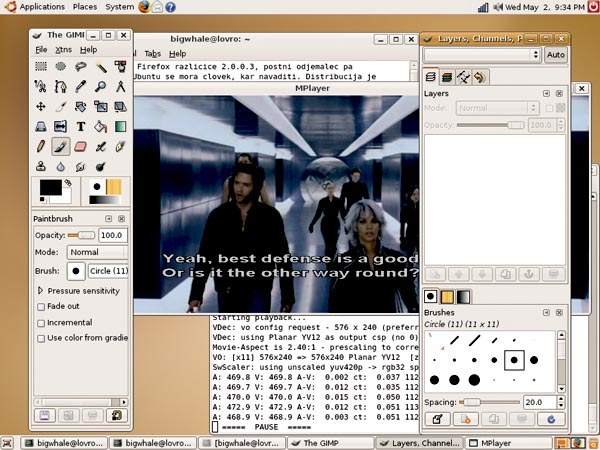Open the Layers Mode dropdown
Viewport: 600px width, 450px height.
pyautogui.click(x=497, y=108)
